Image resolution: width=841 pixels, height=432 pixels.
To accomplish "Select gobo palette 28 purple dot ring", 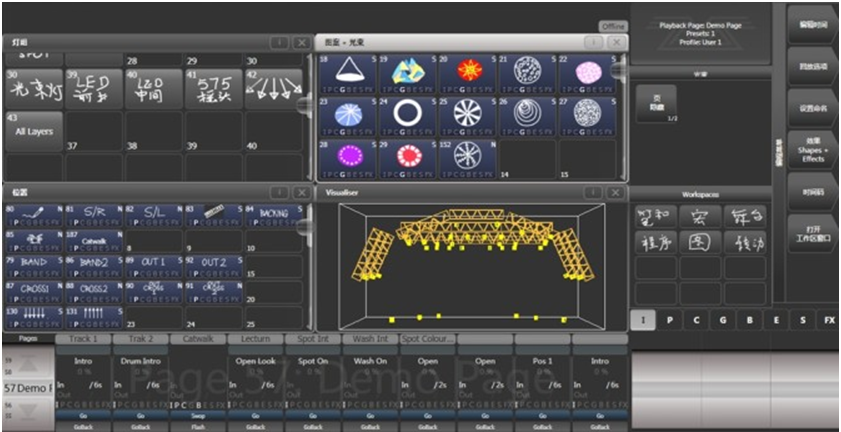I will (348, 158).
